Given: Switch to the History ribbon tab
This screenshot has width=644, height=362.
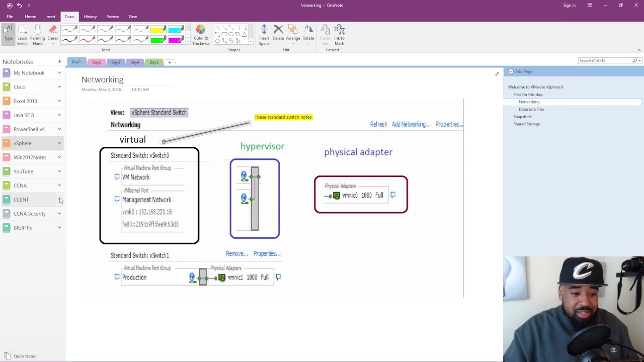Looking at the screenshot, I should (x=90, y=17).
